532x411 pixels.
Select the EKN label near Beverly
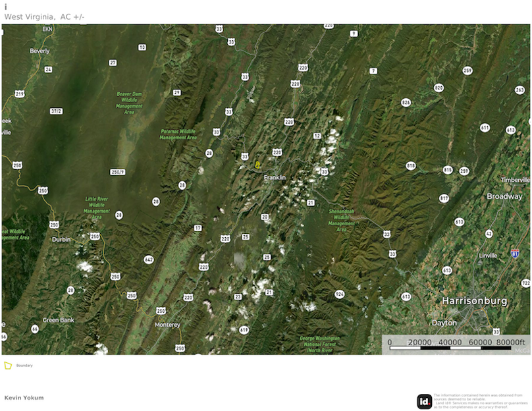coord(47,29)
